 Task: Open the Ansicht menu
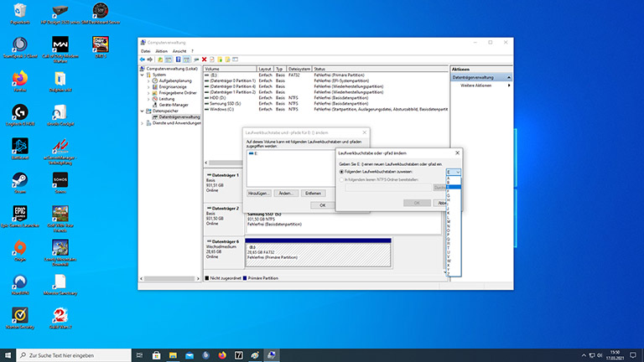point(180,51)
